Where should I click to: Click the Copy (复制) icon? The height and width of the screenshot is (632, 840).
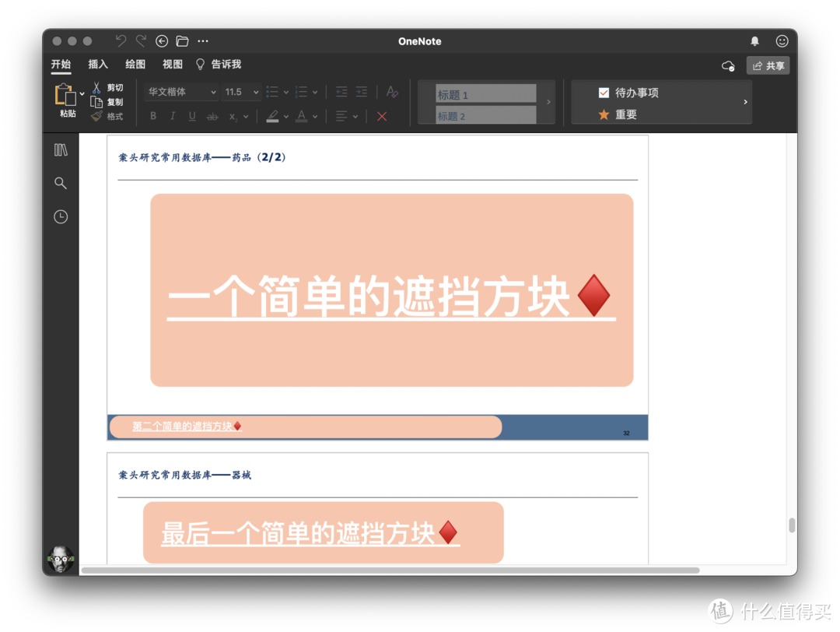(x=96, y=101)
